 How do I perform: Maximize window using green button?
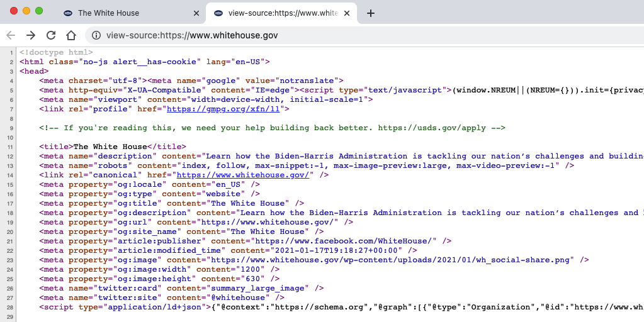click(39, 11)
